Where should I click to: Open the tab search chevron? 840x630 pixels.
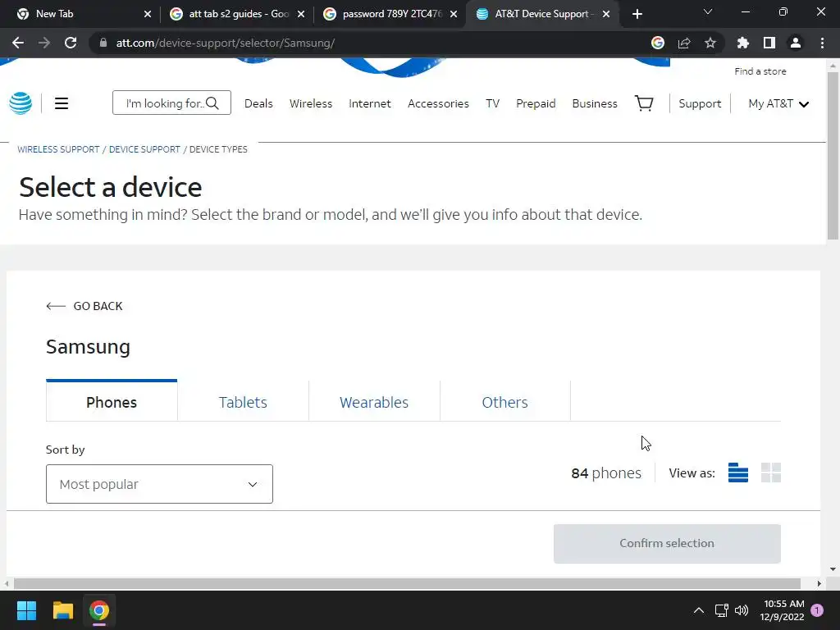[708, 11]
